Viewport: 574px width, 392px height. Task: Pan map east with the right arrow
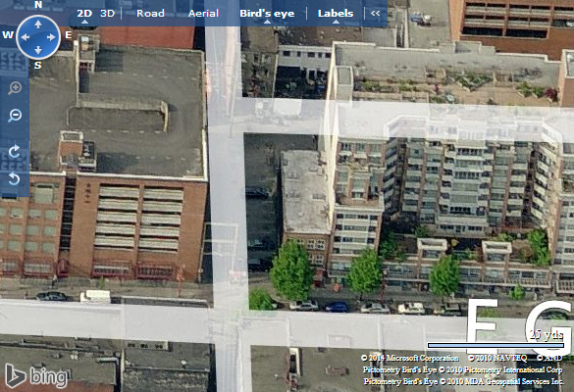tap(51, 37)
